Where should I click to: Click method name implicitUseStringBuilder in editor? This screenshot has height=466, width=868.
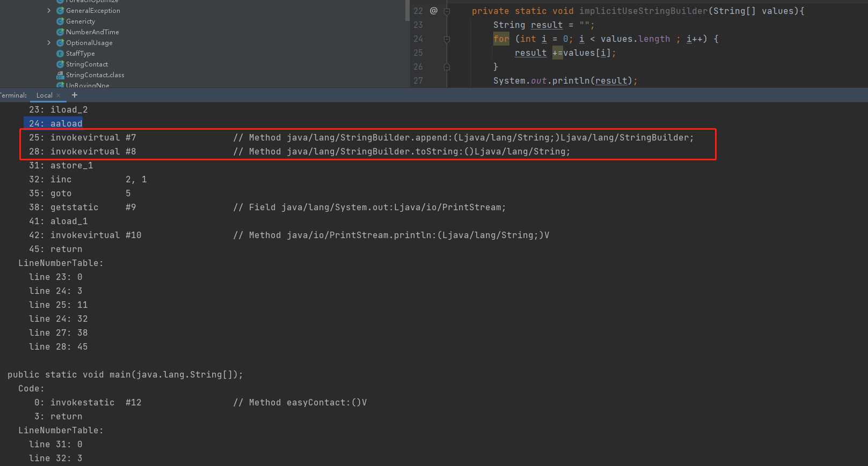click(644, 11)
